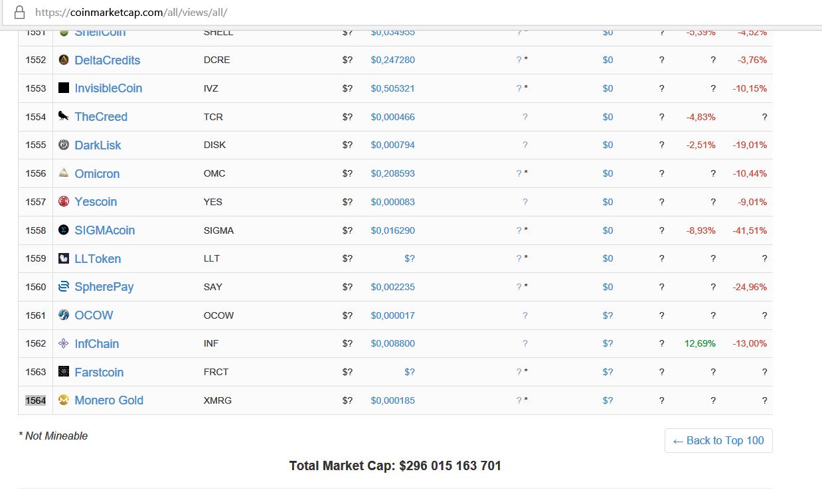This screenshot has width=822, height=504.
Task: Click the DarkLisk coin logo icon
Action: 64,145
